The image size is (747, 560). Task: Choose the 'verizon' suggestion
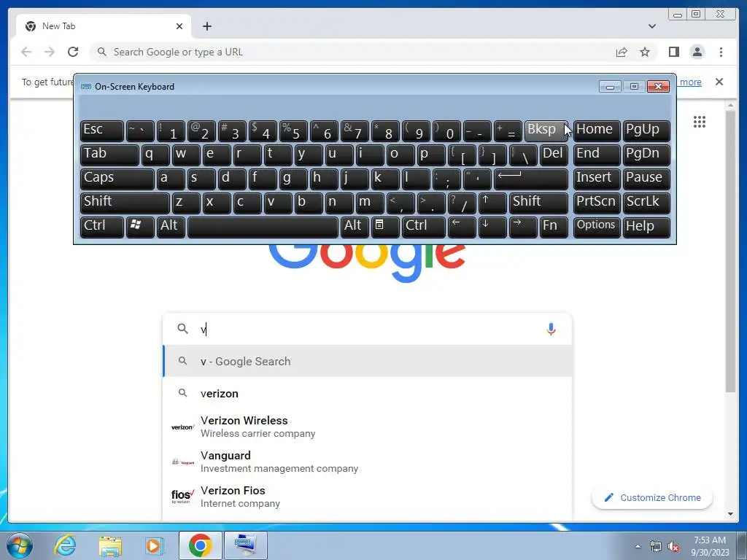[367, 393]
